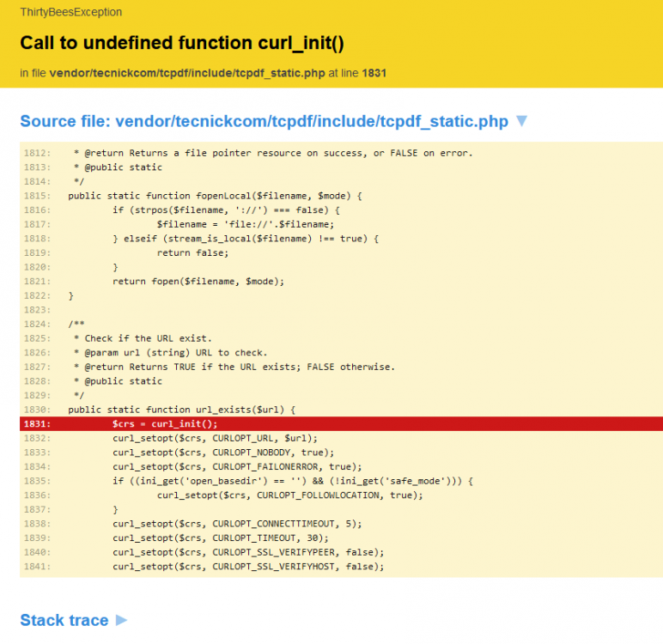Select the red highlighted line 1831
The width and height of the screenshot is (663, 644).
(x=344, y=423)
